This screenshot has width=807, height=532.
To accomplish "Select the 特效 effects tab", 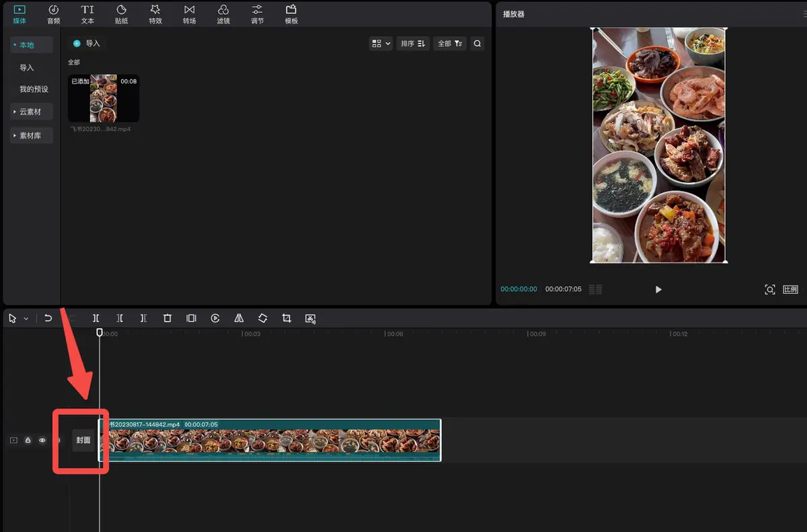I will pos(155,14).
